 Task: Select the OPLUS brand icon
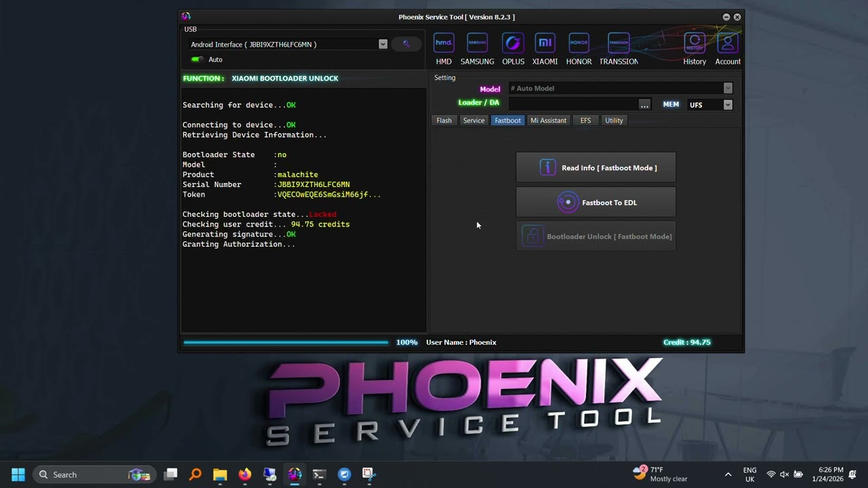click(513, 43)
